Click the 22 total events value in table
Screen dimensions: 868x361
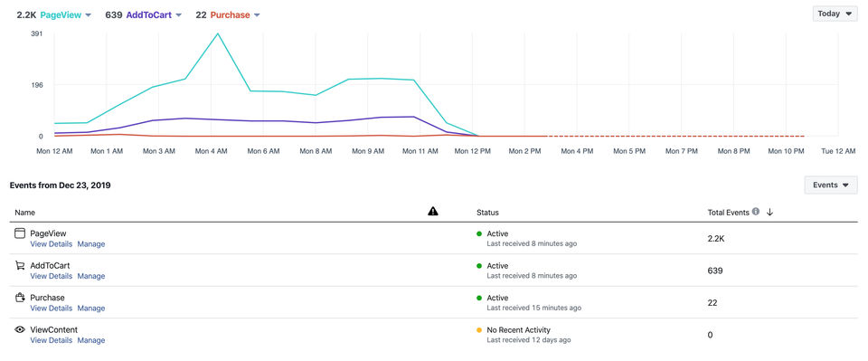click(712, 303)
